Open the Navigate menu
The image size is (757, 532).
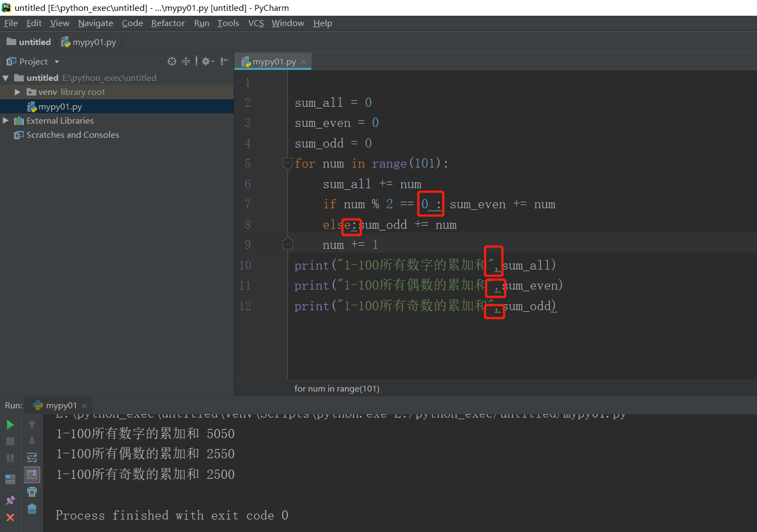pos(95,23)
